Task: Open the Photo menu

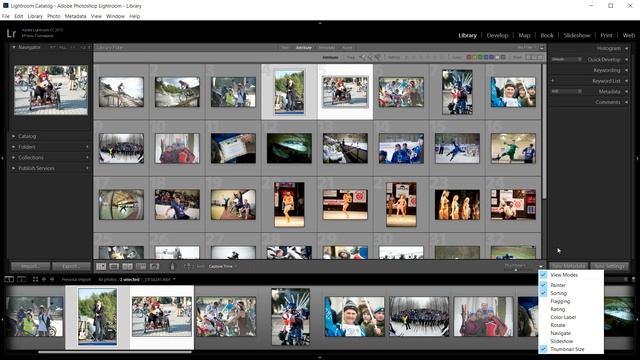Action: click(x=53, y=16)
